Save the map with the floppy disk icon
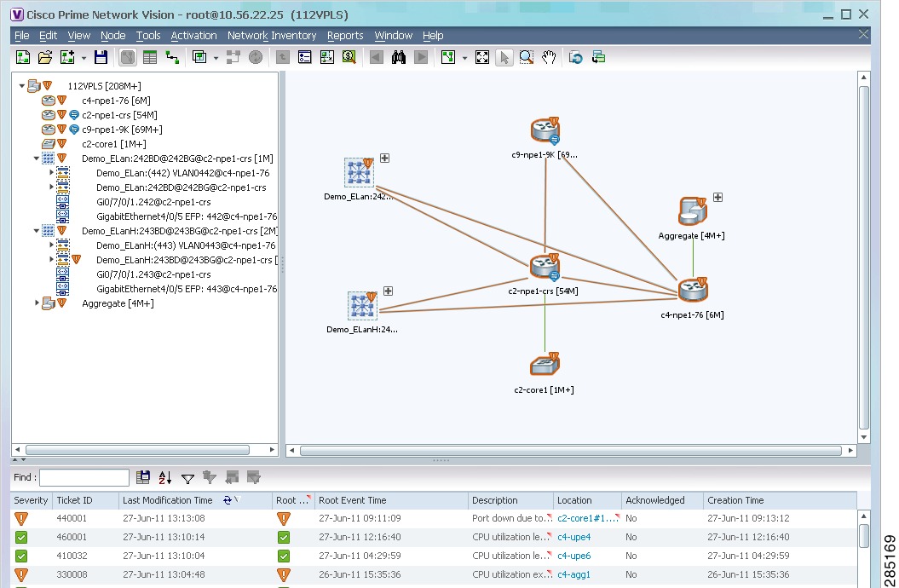Viewport: 899px width, 588px height. coord(101,57)
